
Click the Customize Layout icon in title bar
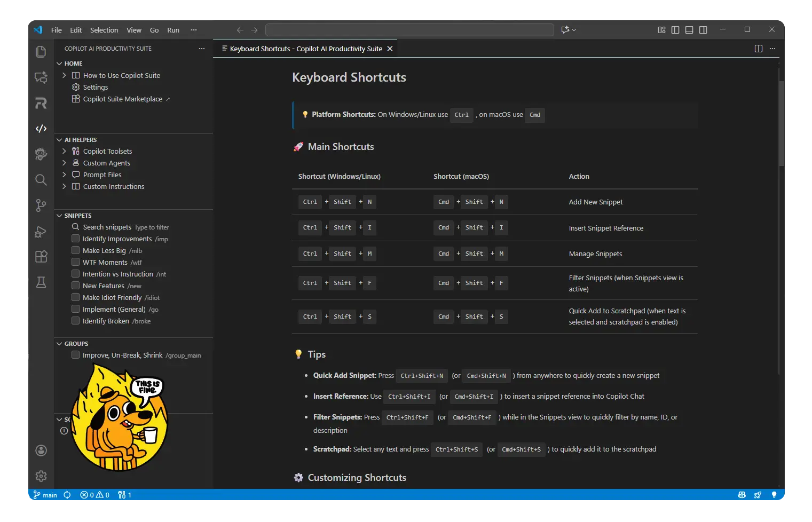(x=661, y=30)
